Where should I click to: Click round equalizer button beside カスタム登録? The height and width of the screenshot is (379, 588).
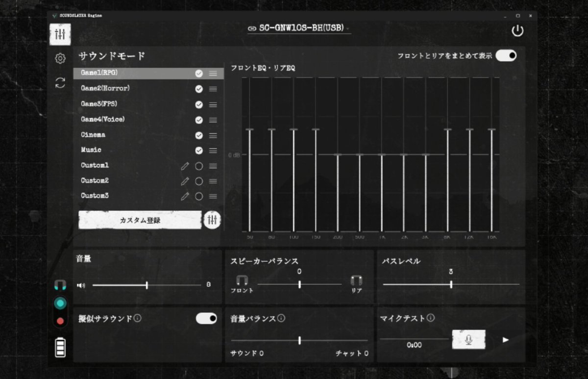point(212,220)
